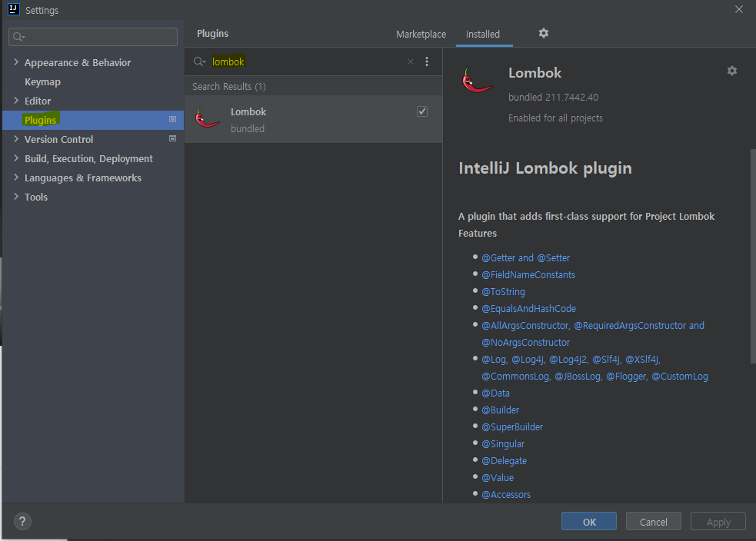Open the Lombok plugin detail gear menu

point(732,71)
